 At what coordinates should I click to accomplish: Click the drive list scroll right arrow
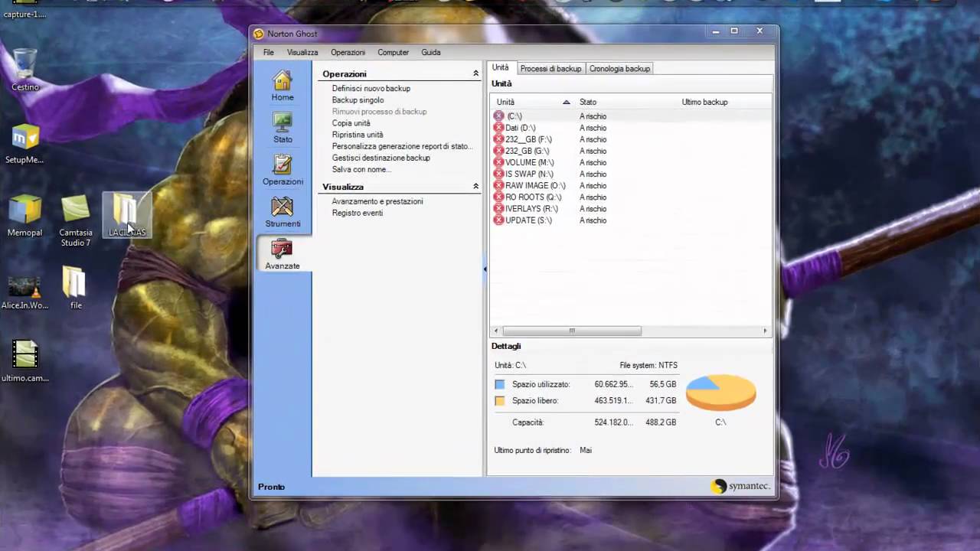pos(765,331)
